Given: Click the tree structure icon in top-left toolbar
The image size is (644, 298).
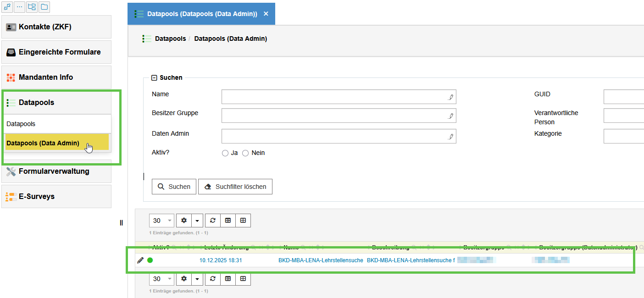Looking at the screenshot, I should tap(32, 7).
